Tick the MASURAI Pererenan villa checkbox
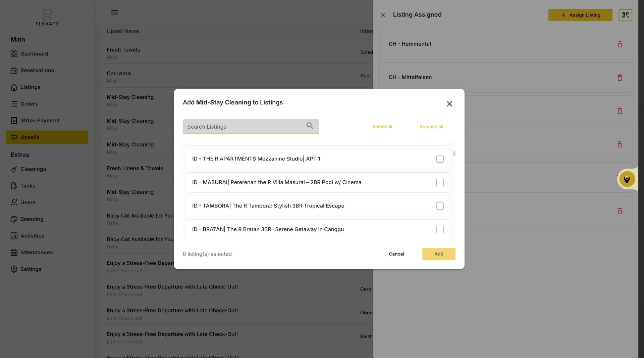Image resolution: width=644 pixels, height=358 pixels. (x=440, y=182)
